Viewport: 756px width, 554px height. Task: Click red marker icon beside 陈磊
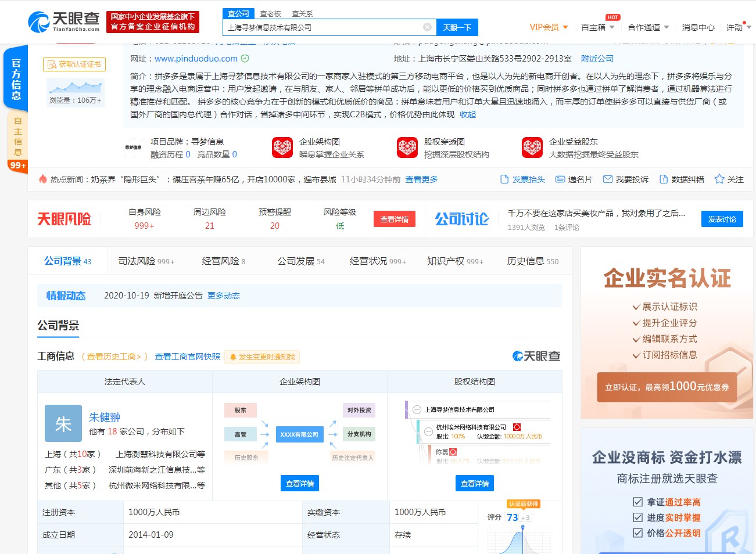pos(453,452)
